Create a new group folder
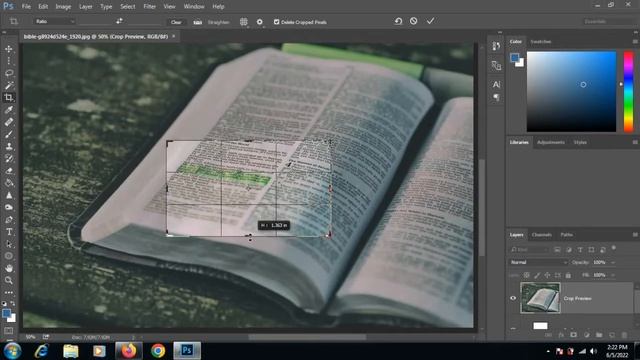640x360 pixels. point(599,335)
